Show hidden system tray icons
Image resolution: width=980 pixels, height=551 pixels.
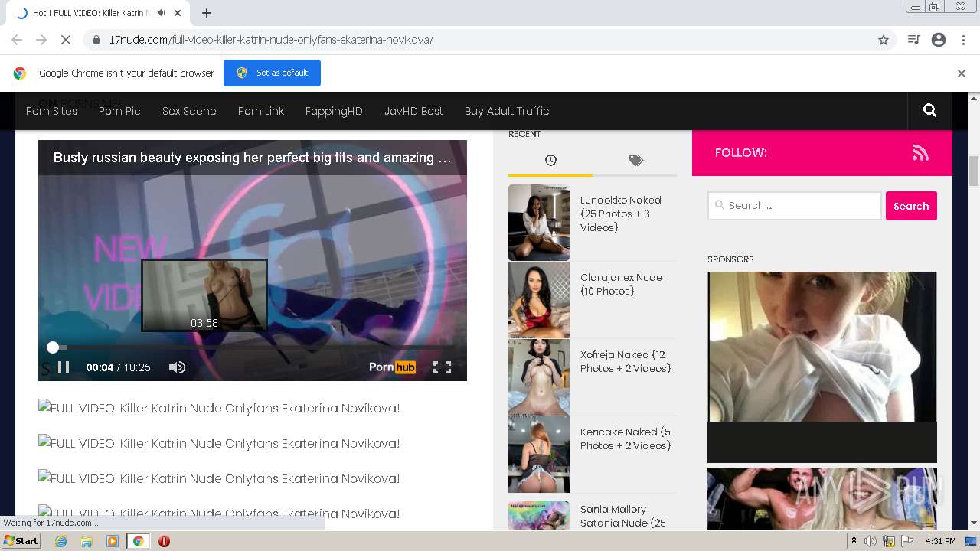point(854,541)
